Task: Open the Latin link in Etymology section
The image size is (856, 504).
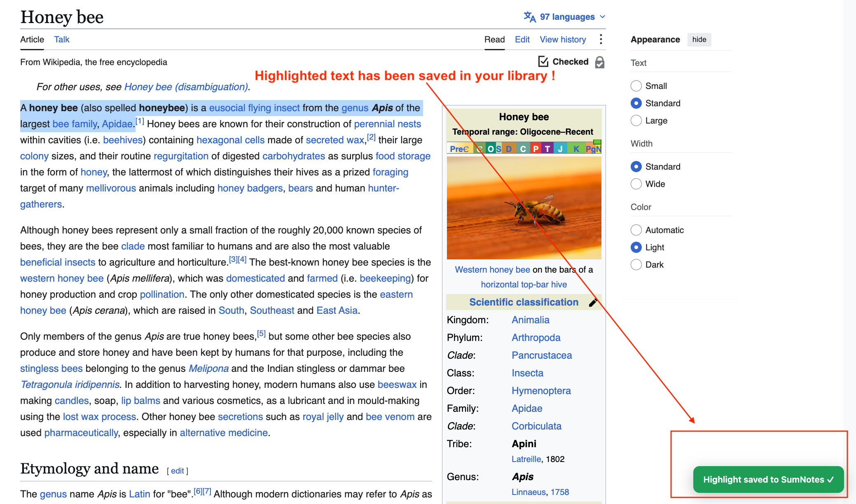Action: coord(139,494)
